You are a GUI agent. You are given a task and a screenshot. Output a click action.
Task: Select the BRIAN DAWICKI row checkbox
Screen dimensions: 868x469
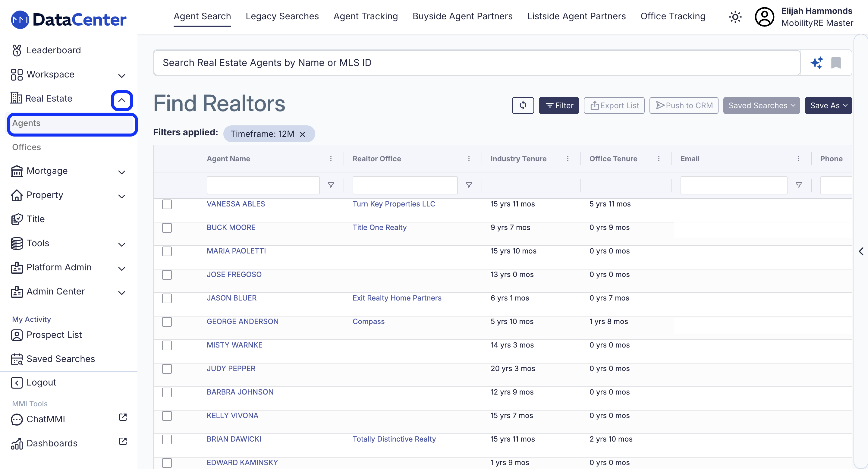point(167,439)
